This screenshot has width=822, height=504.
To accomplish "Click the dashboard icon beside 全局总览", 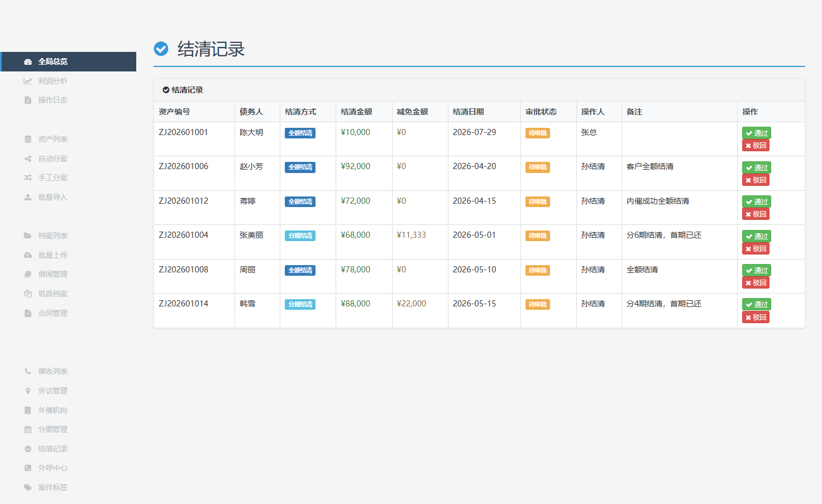I will pos(28,62).
